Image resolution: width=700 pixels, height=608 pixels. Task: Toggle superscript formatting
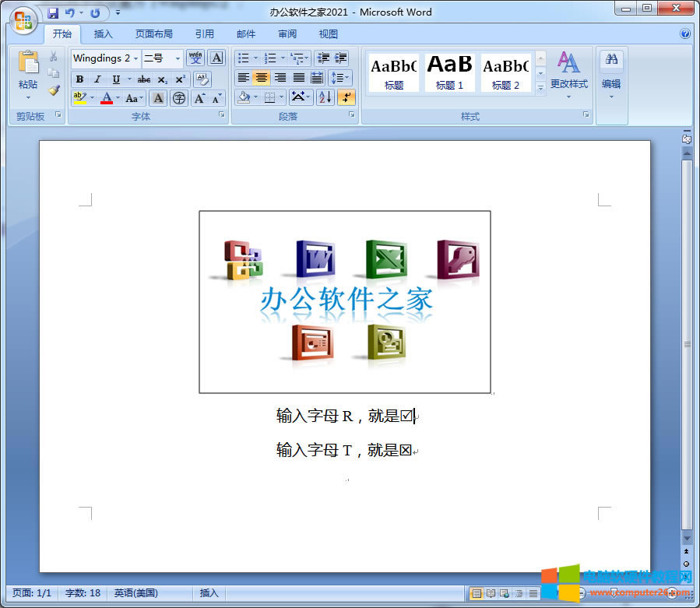click(x=181, y=79)
